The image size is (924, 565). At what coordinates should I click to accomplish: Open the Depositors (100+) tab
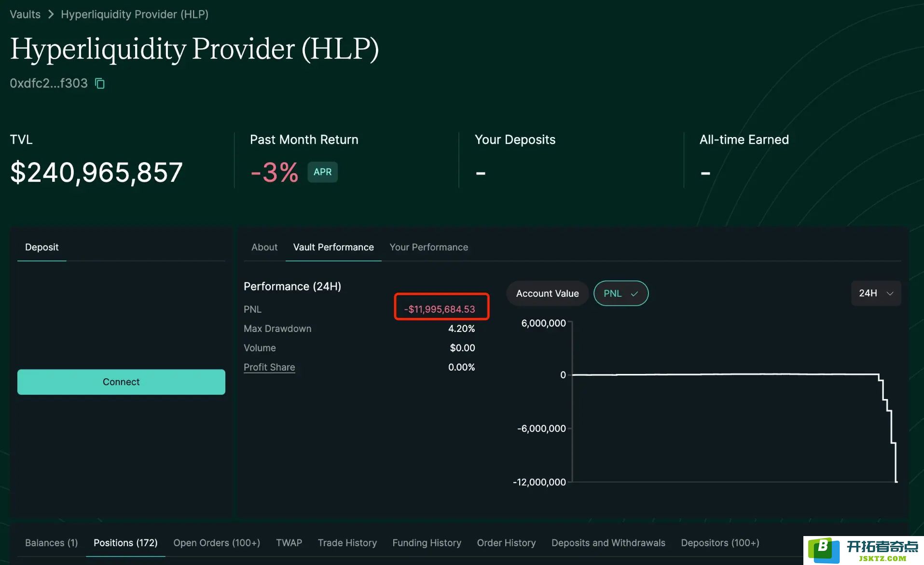(x=720, y=543)
